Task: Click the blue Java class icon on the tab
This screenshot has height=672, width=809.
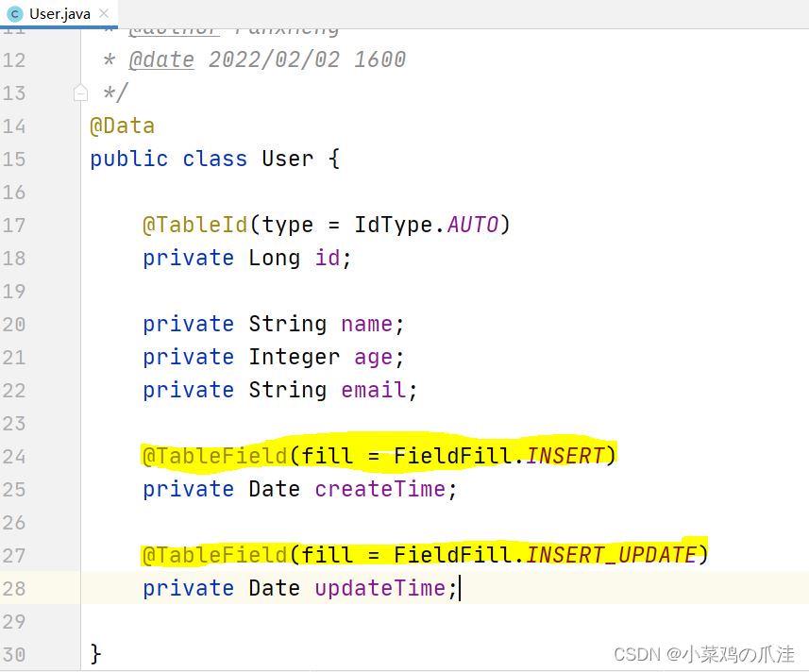Action: pyautogui.click(x=13, y=14)
